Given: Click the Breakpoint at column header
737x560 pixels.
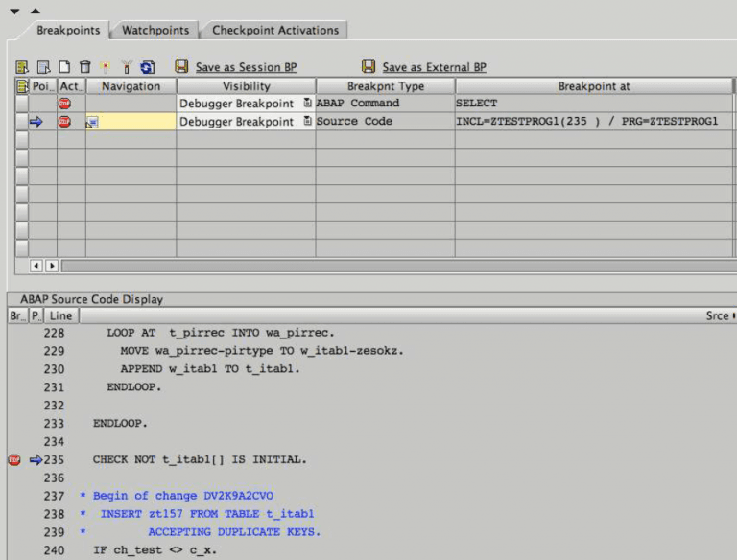Looking at the screenshot, I should pyautogui.click(x=594, y=86).
